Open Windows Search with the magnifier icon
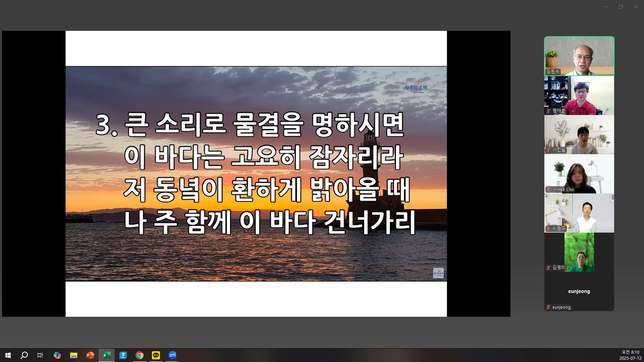 pyautogui.click(x=24, y=355)
